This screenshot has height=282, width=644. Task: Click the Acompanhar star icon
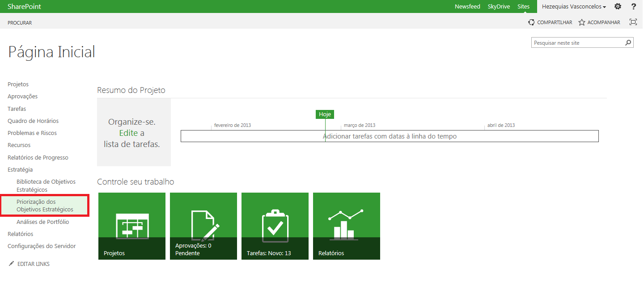pos(582,22)
